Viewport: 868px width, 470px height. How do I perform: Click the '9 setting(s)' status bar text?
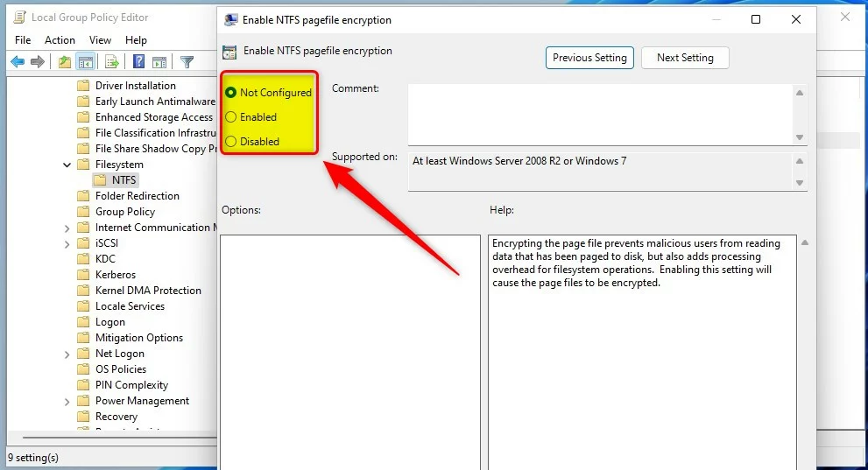point(33,458)
